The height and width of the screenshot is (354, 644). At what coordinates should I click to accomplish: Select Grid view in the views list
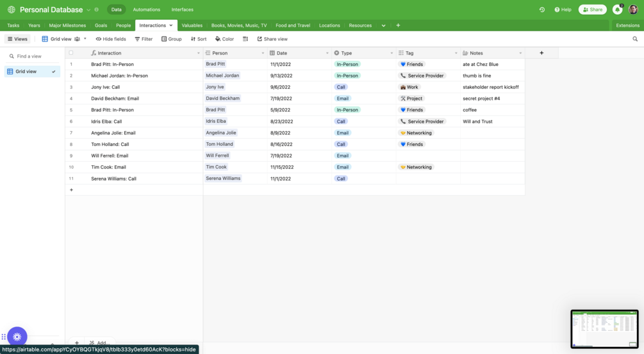[32, 71]
